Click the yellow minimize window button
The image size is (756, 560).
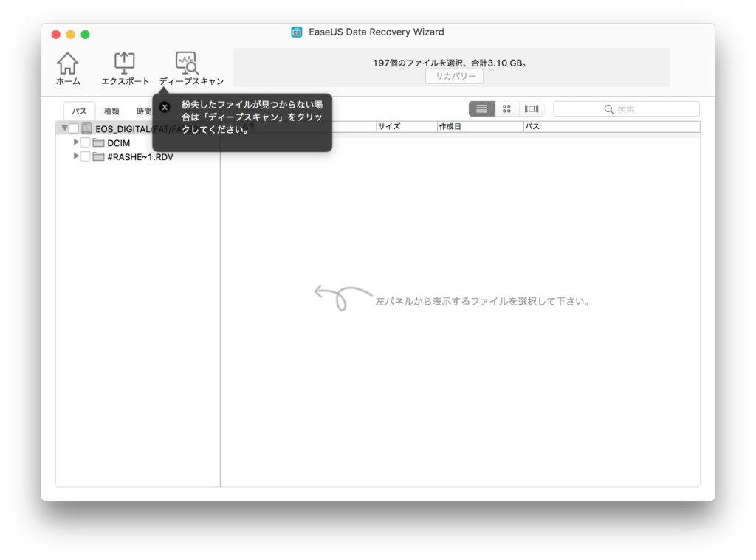tap(70, 35)
